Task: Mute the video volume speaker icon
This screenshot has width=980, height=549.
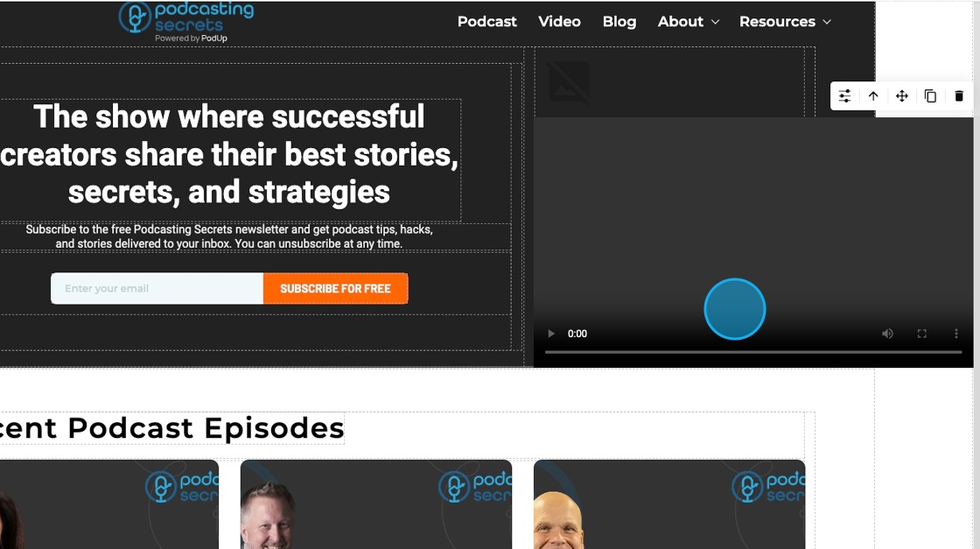Action: [887, 334]
